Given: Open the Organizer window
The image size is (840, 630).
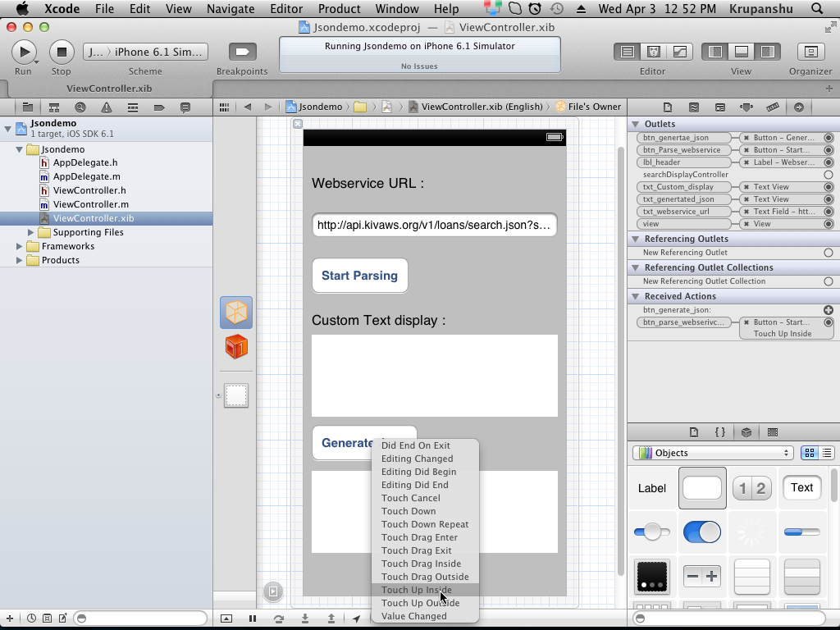Looking at the screenshot, I should 810,52.
